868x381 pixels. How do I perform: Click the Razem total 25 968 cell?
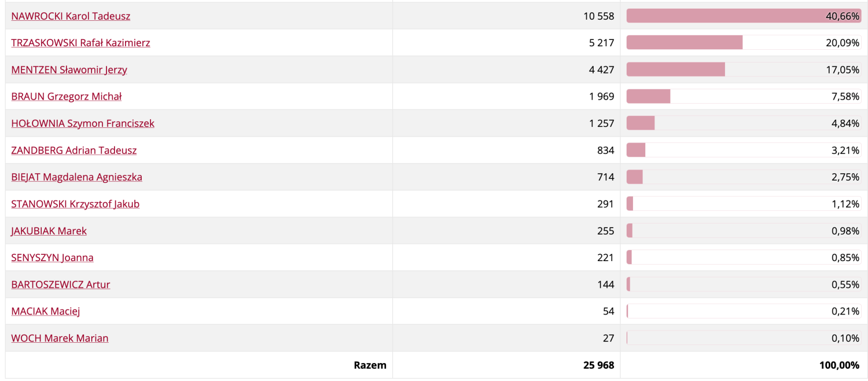tap(506, 365)
